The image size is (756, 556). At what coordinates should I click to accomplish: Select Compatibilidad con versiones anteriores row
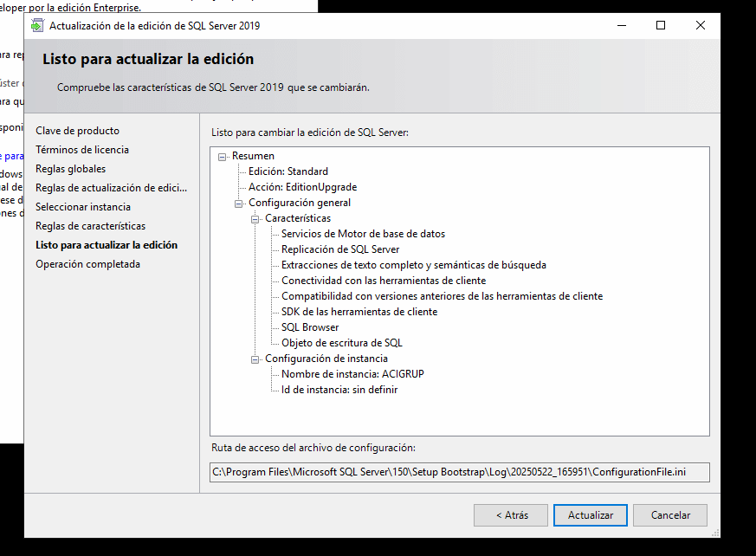tap(443, 296)
